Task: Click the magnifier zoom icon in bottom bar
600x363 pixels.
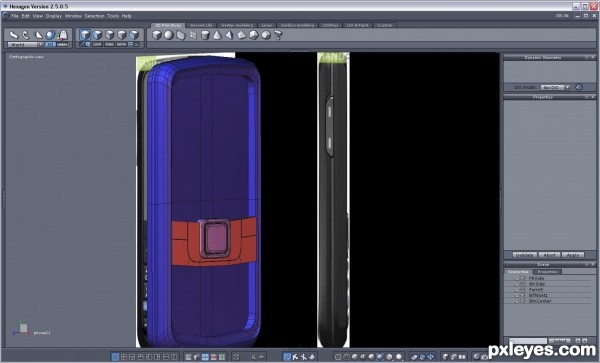Action: click(x=253, y=357)
